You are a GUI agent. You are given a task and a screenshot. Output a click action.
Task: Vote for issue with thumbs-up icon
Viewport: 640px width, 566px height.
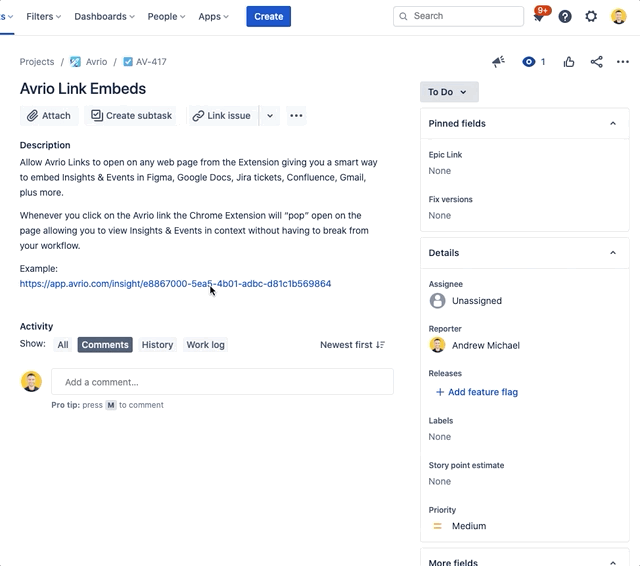(x=569, y=62)
